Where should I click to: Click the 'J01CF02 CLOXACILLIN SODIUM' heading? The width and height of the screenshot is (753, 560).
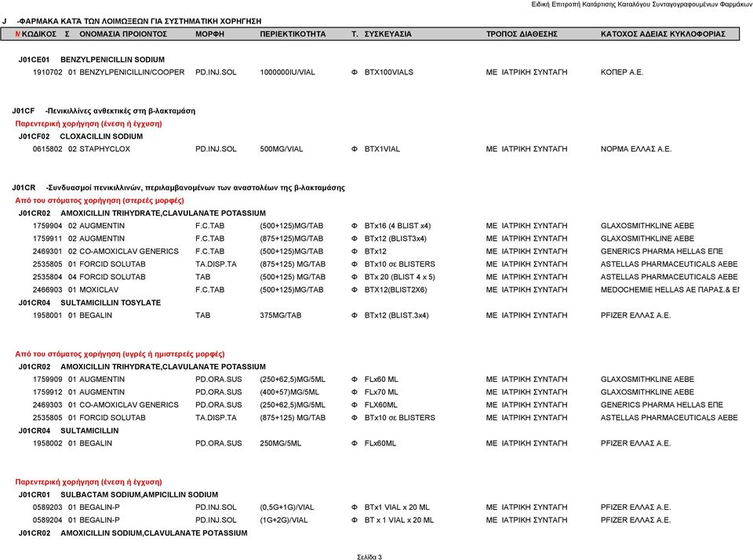(x=81, y=136)
